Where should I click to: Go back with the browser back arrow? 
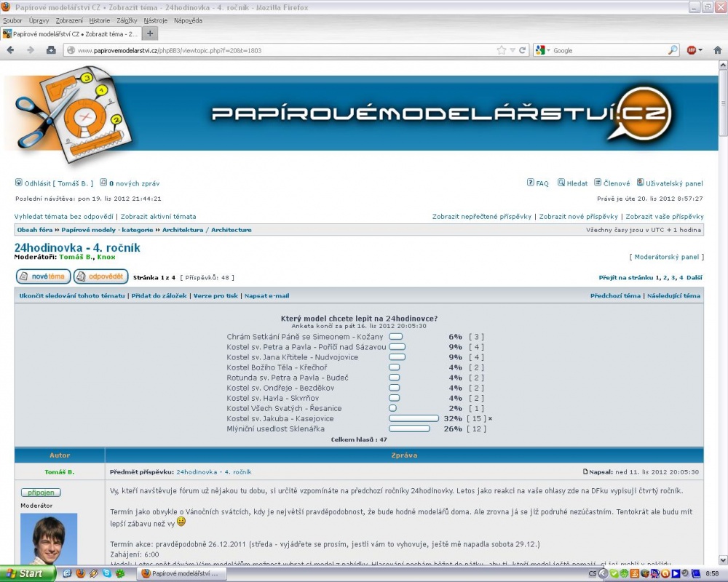tap(10, 50)
